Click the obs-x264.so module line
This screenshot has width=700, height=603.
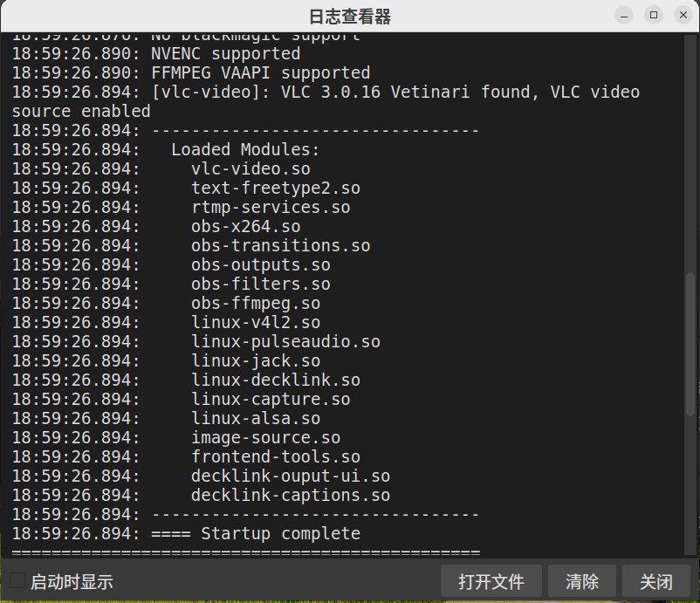pos(156,227)
